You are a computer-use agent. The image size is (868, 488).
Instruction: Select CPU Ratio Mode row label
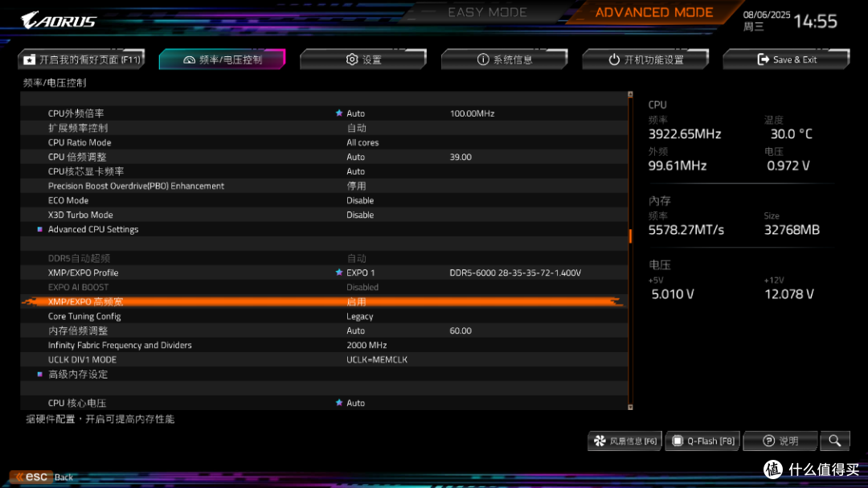click(x=79, y=142)
